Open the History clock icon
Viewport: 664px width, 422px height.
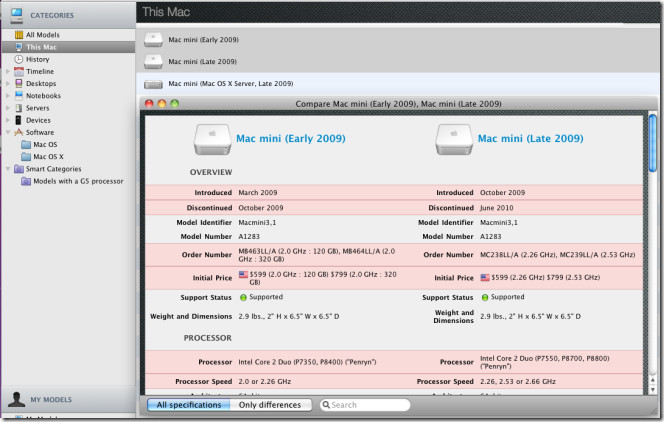[19, 59]
